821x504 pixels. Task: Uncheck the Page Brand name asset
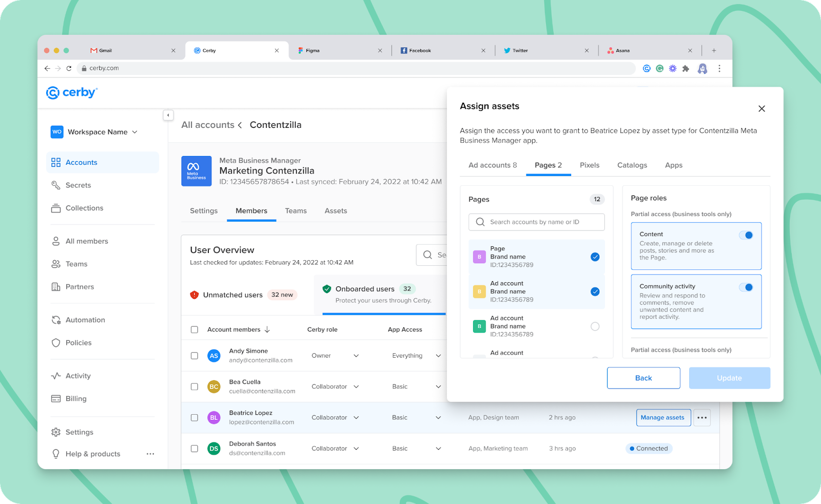(595, 257)
